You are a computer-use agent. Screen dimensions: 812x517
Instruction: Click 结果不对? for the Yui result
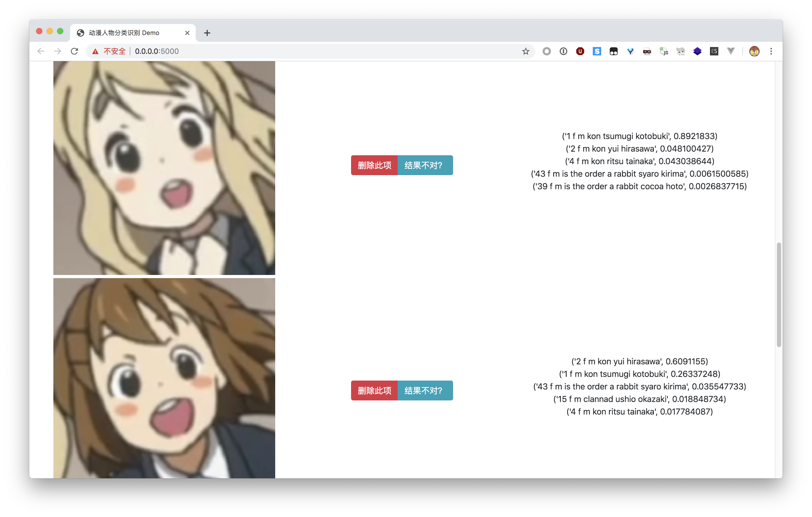[x=425, y=390]
